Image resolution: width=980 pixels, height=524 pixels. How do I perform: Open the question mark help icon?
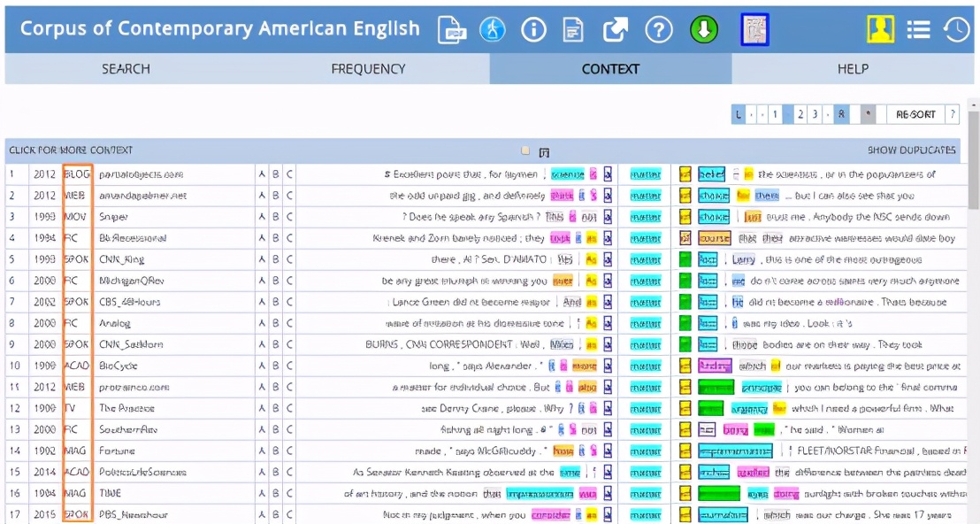[x=659, y=29]
